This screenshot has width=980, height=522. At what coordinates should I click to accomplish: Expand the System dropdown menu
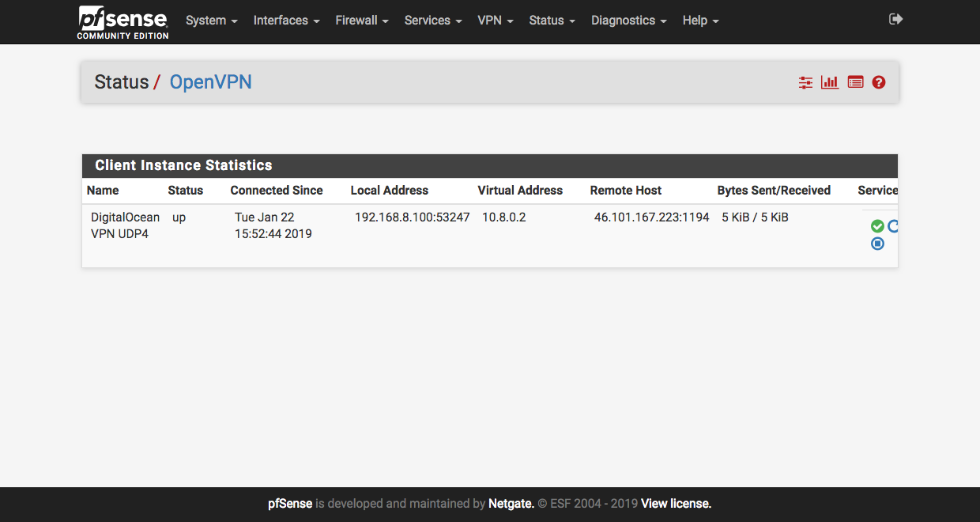tap(211, 21)
